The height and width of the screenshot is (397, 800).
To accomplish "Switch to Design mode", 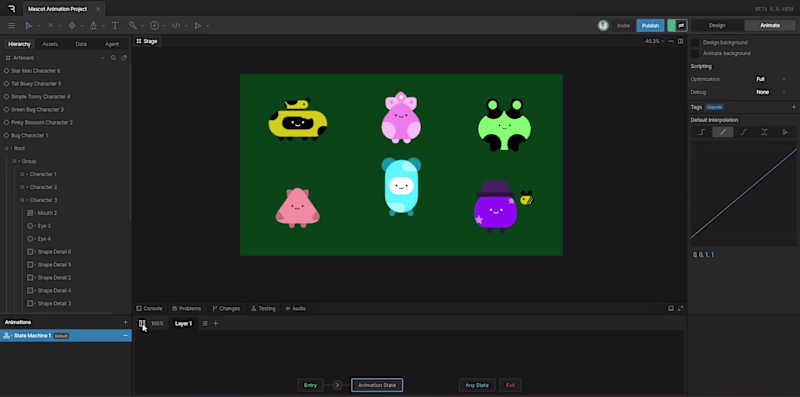I will pyautogui.click(x=717, y=26).
